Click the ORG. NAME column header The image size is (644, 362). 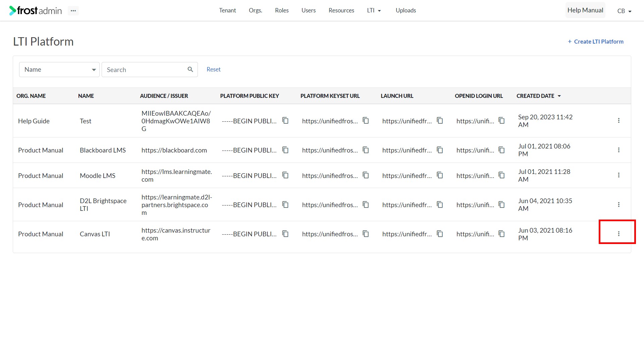point(31,96)
